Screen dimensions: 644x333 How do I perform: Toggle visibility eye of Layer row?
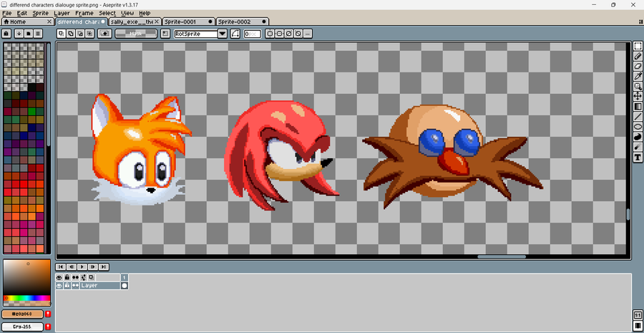tap(59, 286)
